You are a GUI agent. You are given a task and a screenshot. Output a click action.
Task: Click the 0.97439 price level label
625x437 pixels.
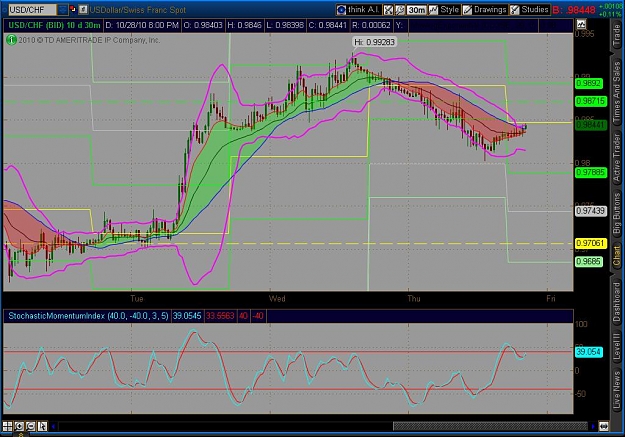pos(591,211)
